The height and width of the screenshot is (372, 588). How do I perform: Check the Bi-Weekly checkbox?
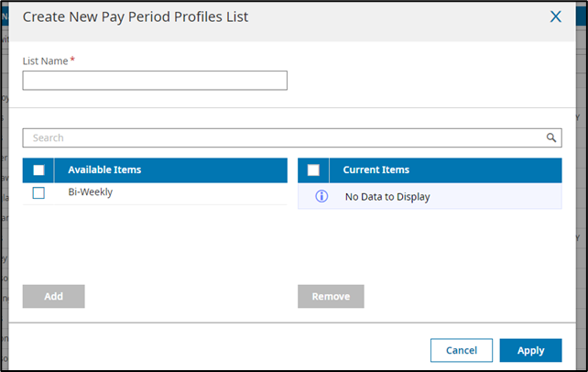point(38,192)
